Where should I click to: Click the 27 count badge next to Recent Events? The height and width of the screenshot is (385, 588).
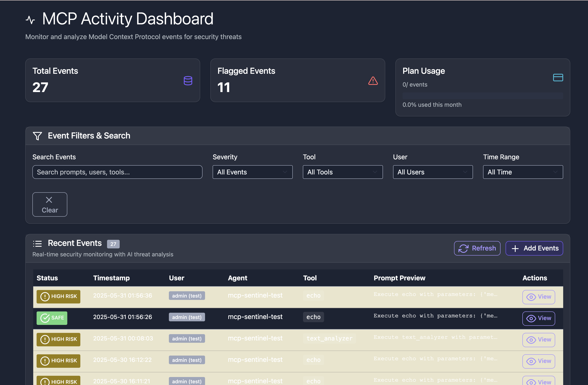113,244
